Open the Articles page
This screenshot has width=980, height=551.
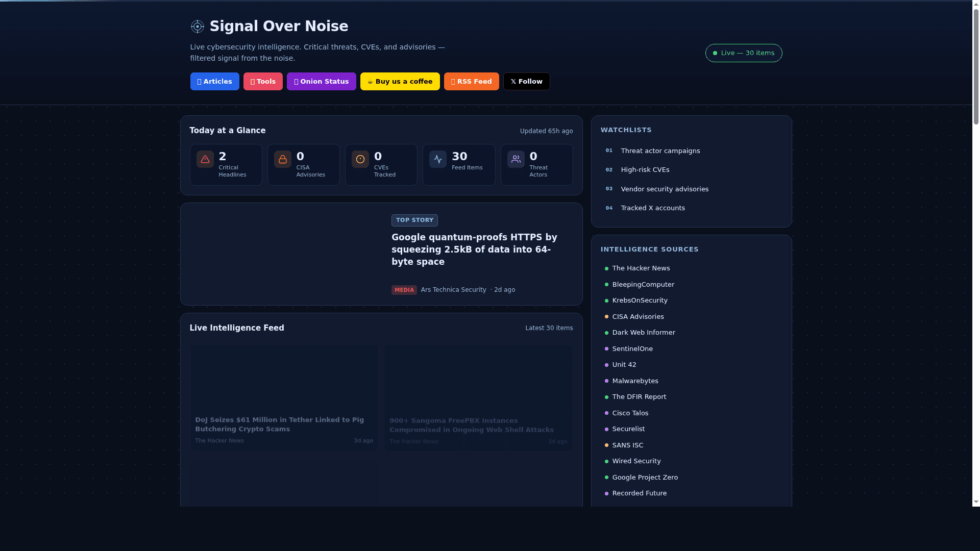tap(214, 81)
